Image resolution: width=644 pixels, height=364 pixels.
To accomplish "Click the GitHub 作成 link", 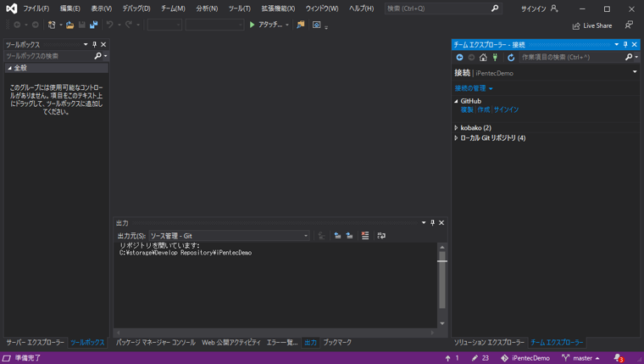I will [483, 109].
